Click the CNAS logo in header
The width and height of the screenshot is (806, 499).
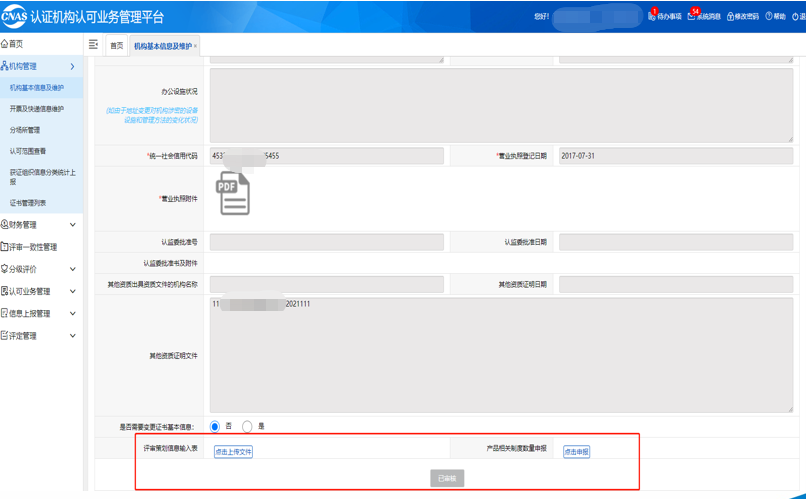[14, 16]
